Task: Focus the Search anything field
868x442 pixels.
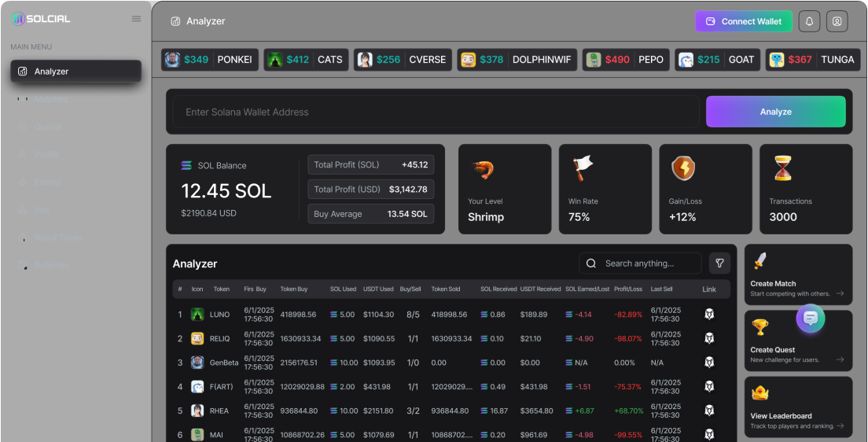Action: [x=641, y=263]
